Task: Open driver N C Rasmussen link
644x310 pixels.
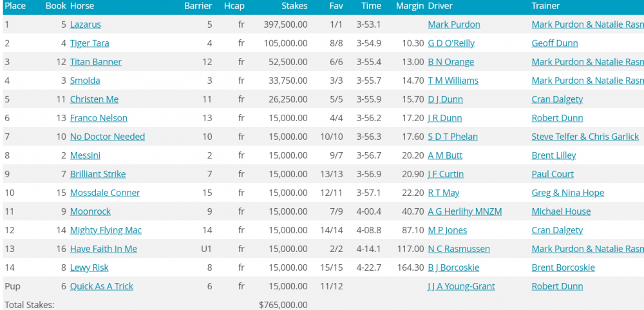Action: tap(459, 249)
